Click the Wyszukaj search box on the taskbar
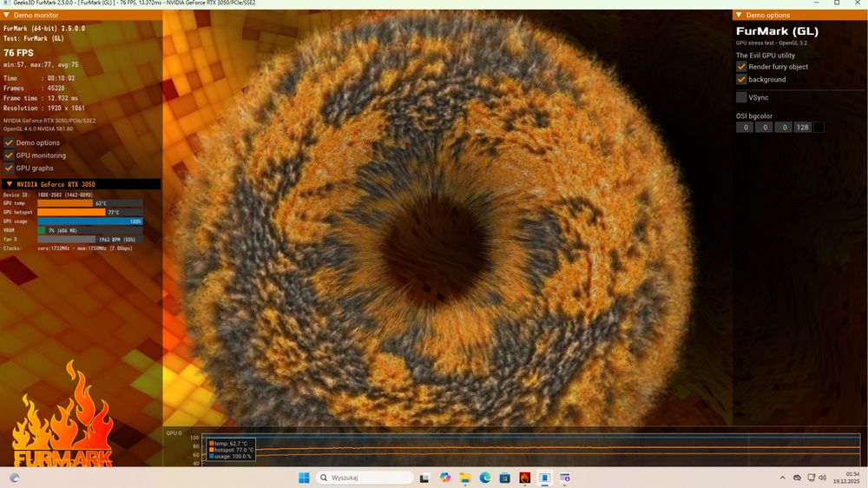This screenshot has width=868, height=488. 365,478
